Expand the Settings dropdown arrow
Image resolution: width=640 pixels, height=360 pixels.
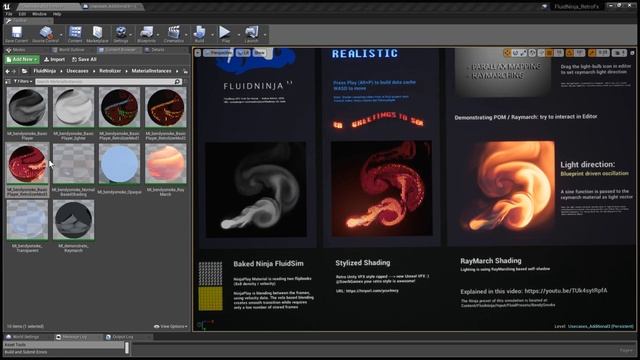[x=131, y=35]
